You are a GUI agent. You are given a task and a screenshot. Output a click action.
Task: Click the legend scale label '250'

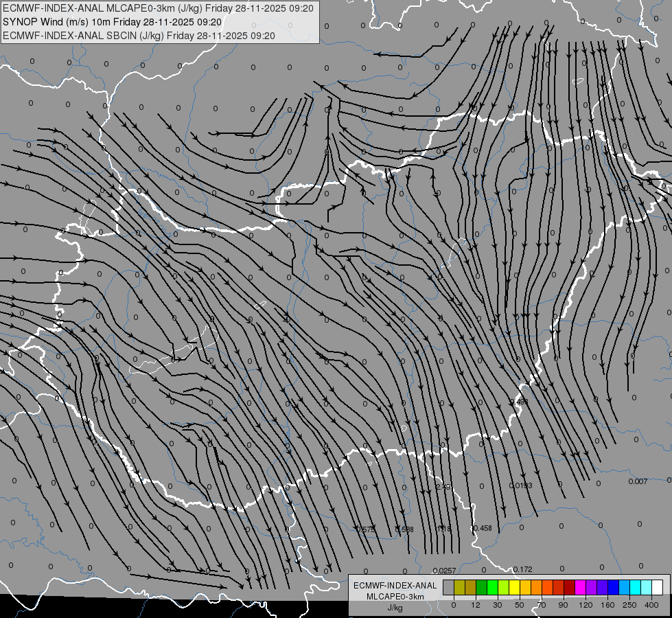[629, 605]
